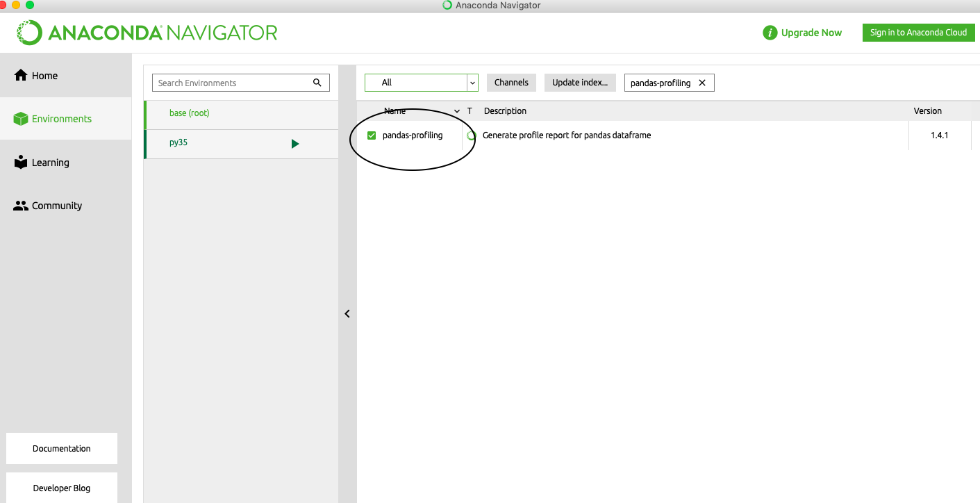Click the Name column sort arrow
Screen dimensions: 980x503
[457, 111]
